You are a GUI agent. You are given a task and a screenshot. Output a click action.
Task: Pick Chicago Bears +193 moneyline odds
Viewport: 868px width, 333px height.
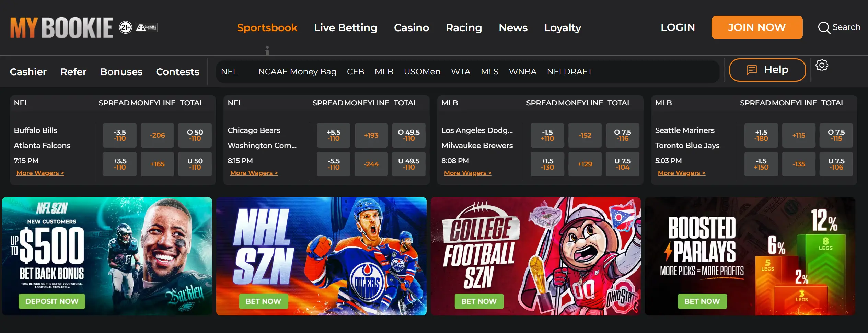[x=371, y=135]
